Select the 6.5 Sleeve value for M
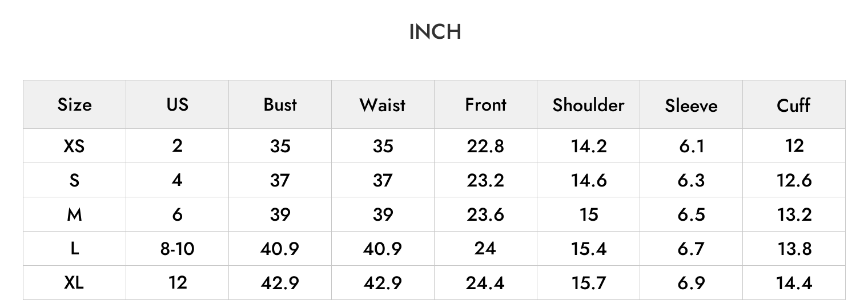Screen dimensions: 868x308 tap(692, 214)
